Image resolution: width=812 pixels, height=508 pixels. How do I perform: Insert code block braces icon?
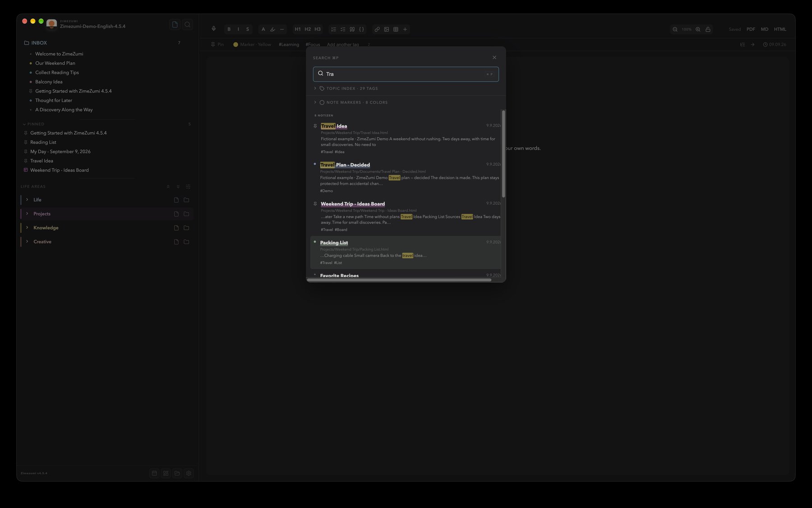pos(361,29)
